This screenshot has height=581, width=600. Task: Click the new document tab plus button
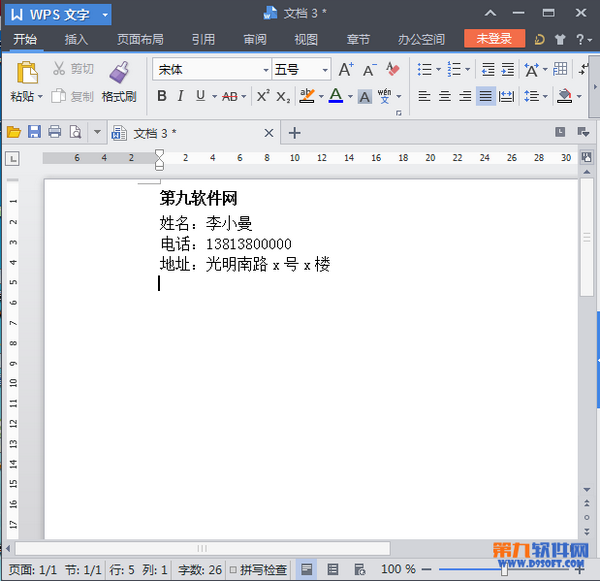click(x=294, y=132)
